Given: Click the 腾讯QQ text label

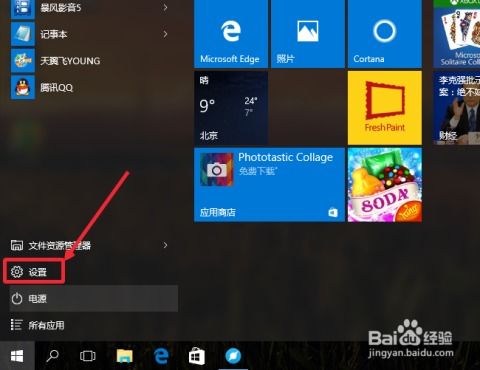Looking at the screenshot, I should [56, 88].
